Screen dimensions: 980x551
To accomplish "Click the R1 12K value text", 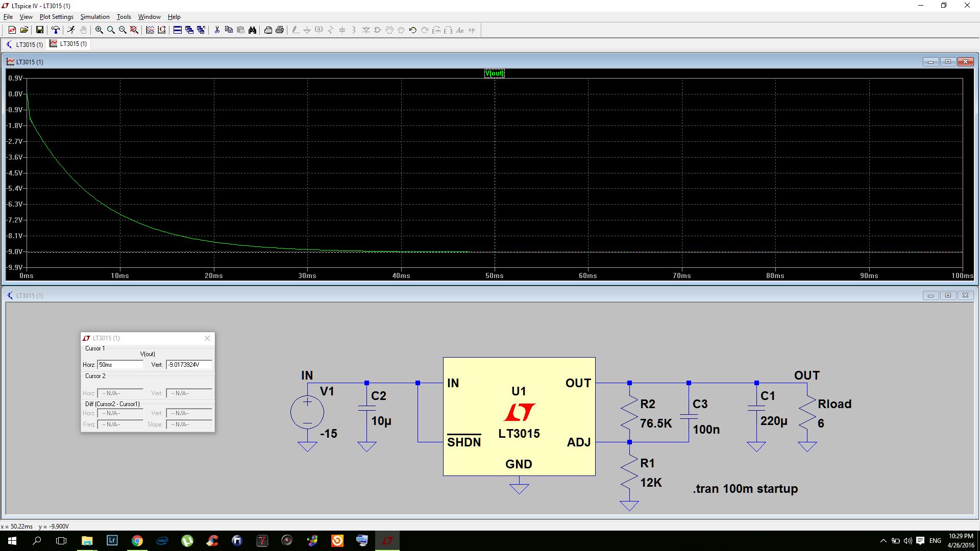I will coord(651,483).
